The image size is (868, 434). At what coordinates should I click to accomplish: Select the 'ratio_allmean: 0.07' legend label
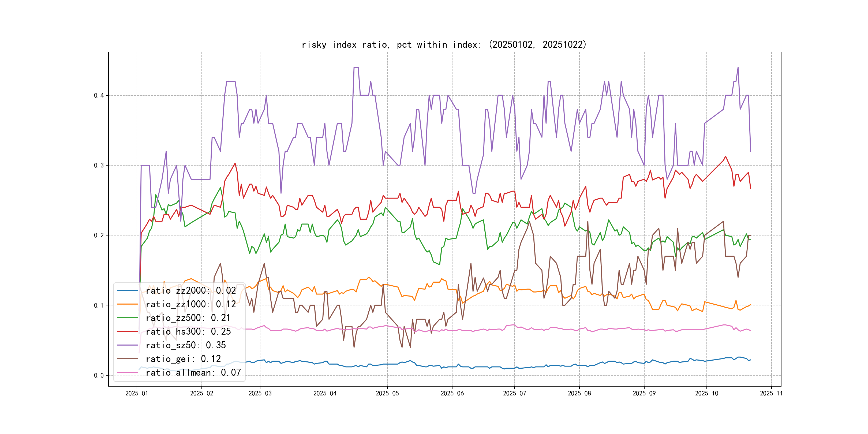click(193, 372)
